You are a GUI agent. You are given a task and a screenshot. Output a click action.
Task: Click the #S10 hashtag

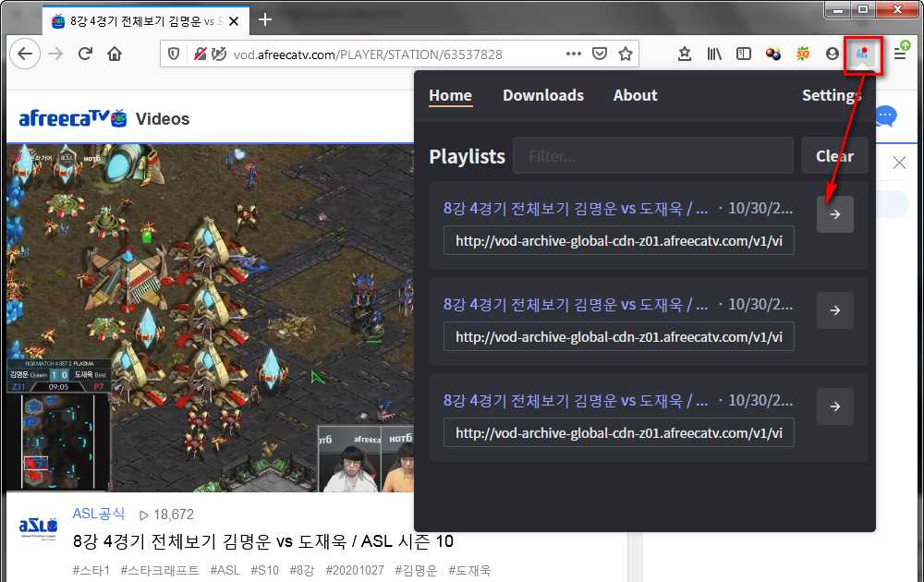coord(264,570)
